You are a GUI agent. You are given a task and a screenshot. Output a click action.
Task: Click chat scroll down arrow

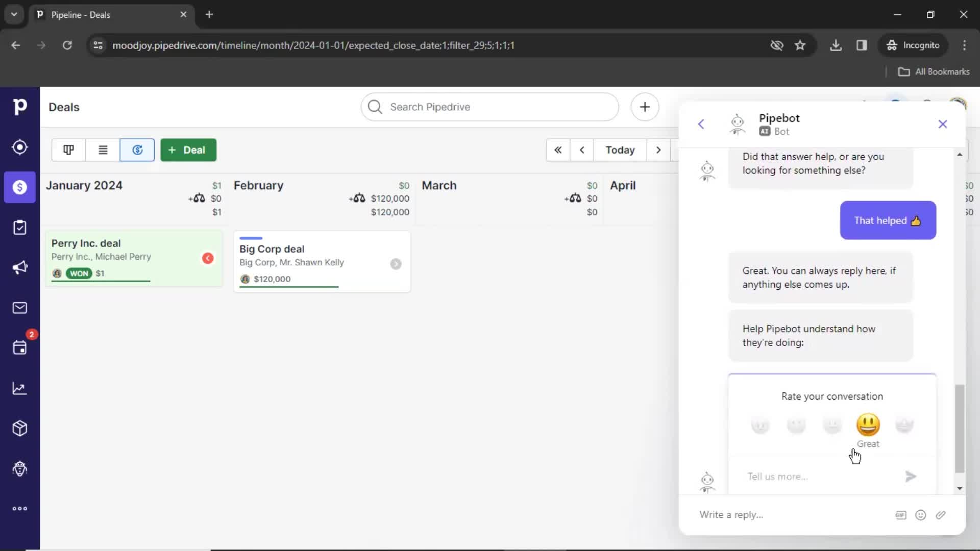click(960, 488)
